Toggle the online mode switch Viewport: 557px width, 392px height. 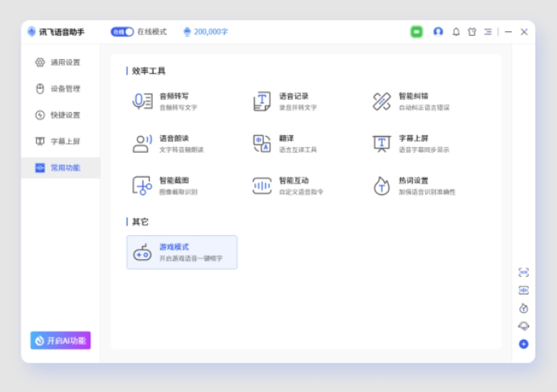pyautogui.click(x=122, y=32)
